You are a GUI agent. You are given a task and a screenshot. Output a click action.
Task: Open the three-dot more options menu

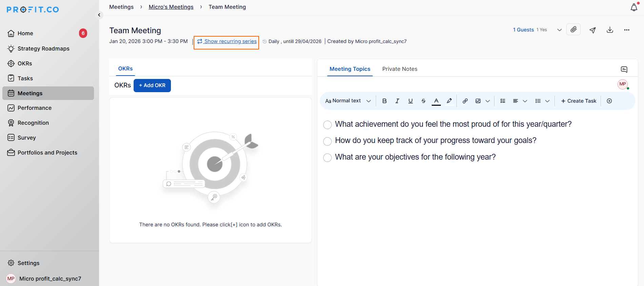point(626,30)
